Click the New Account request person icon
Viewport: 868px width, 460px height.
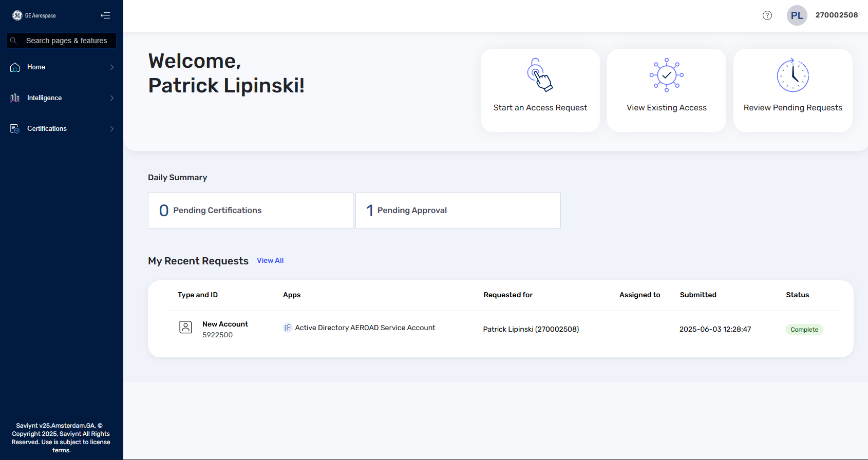click(185, 328)
